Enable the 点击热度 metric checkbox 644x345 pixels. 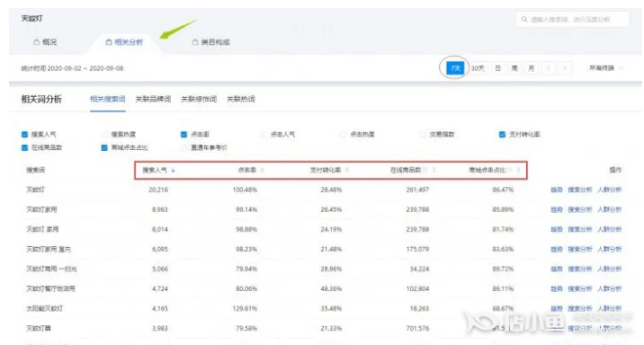344,135
